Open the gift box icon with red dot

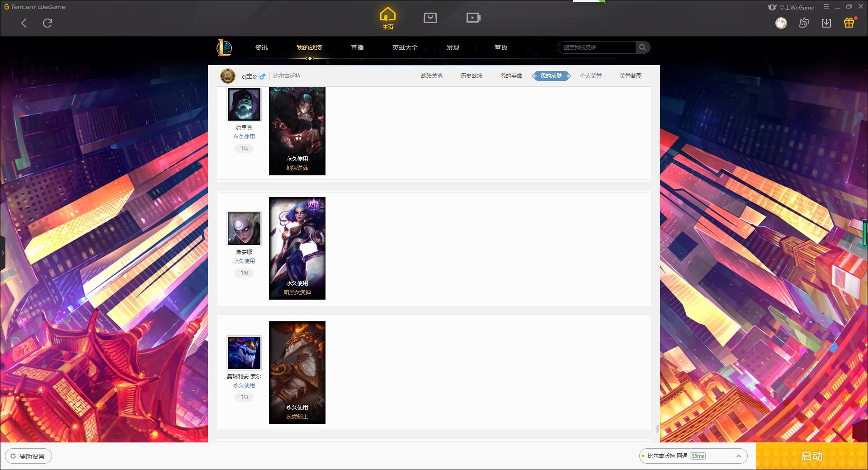[x=849, y=23]
